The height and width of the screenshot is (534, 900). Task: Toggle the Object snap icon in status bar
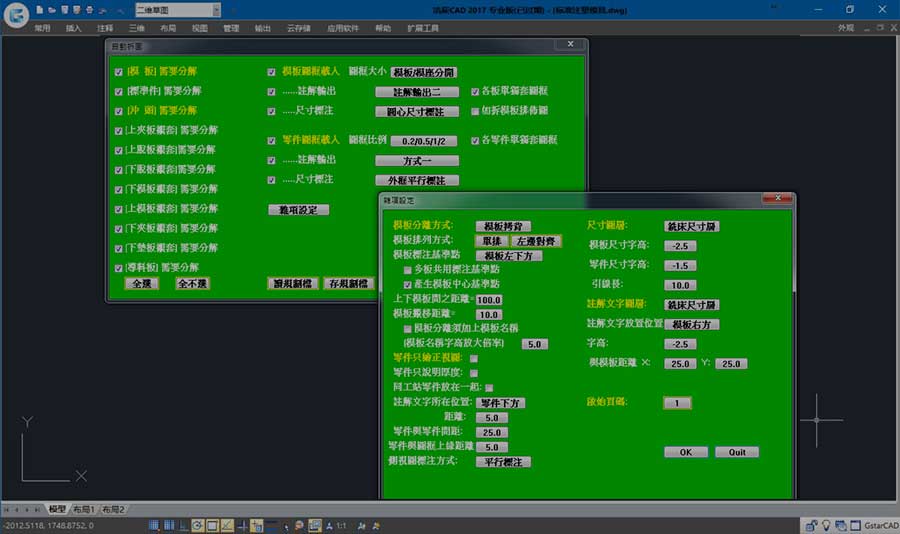[212, 525]
